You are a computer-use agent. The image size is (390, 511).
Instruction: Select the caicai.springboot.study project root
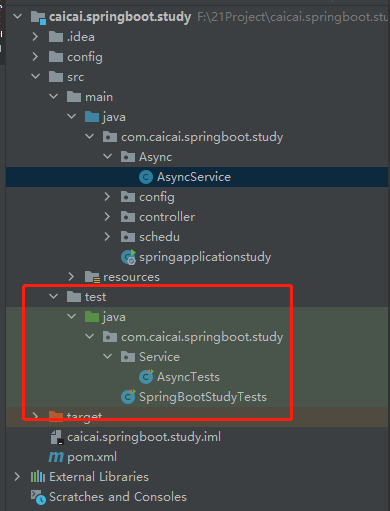[x=120, y=17]
